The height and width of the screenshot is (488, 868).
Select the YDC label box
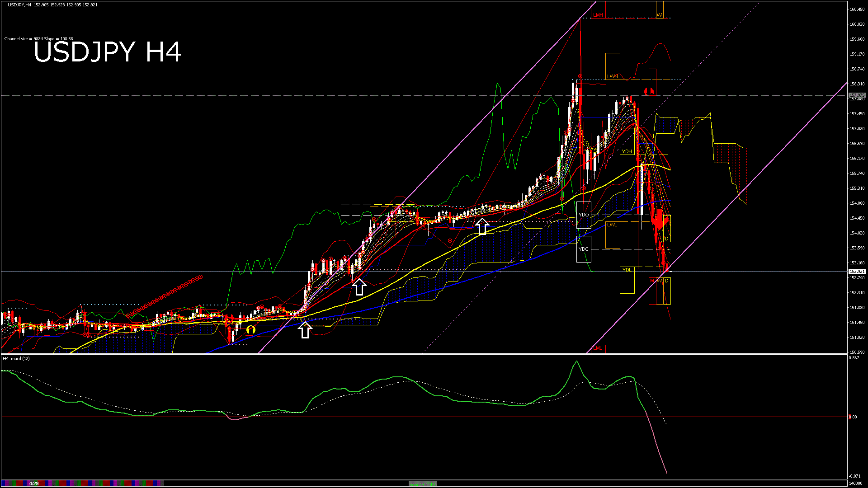[584, 249]
